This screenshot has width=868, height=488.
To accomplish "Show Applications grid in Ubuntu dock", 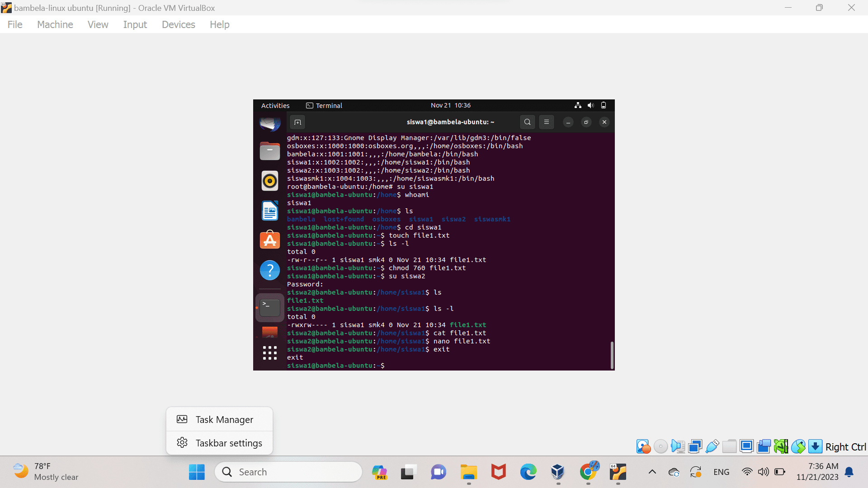I will [270, 352].
